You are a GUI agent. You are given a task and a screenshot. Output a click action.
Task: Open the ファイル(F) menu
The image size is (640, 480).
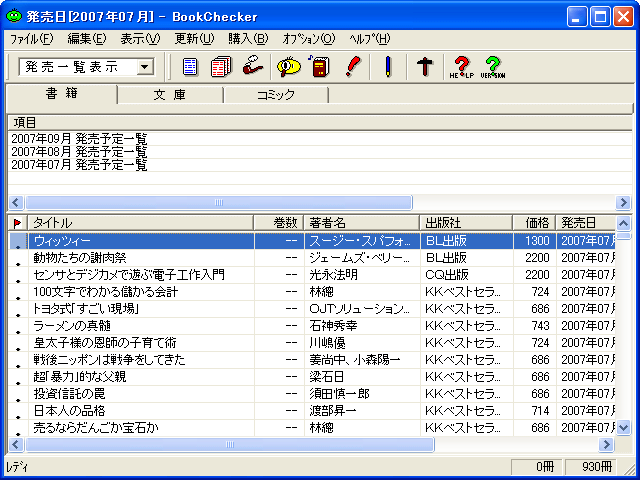(x=31, y=39)
